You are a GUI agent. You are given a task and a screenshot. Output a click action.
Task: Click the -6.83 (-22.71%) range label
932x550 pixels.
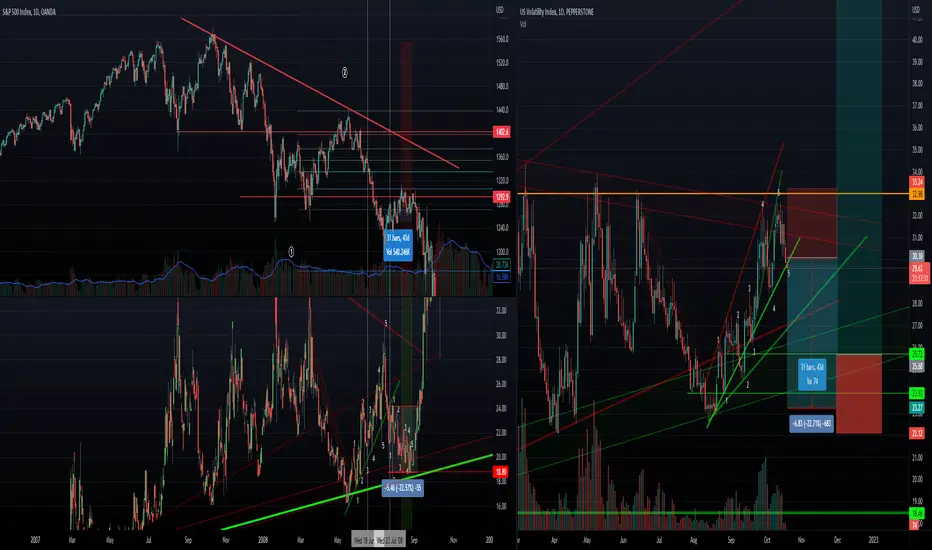click(811, 423)
